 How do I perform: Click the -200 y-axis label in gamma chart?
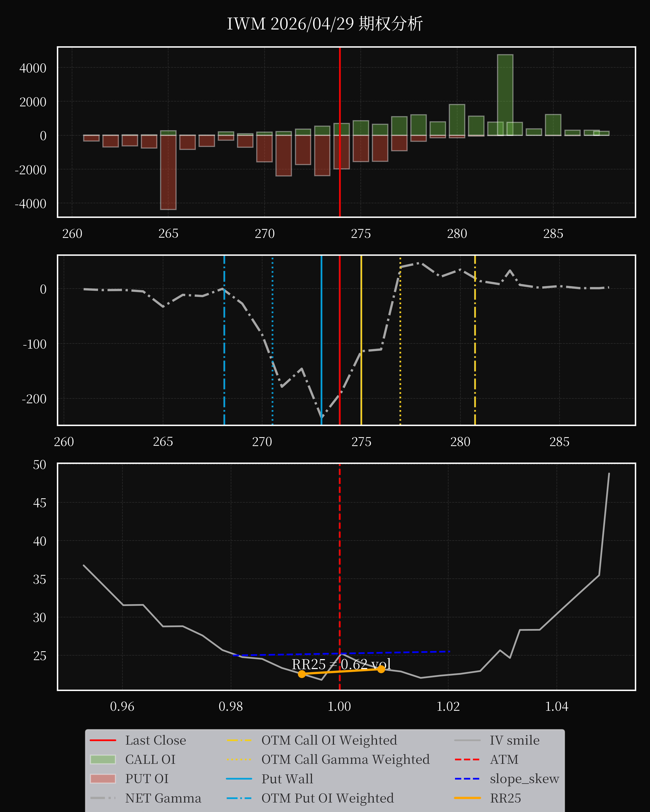pos(34,399)
